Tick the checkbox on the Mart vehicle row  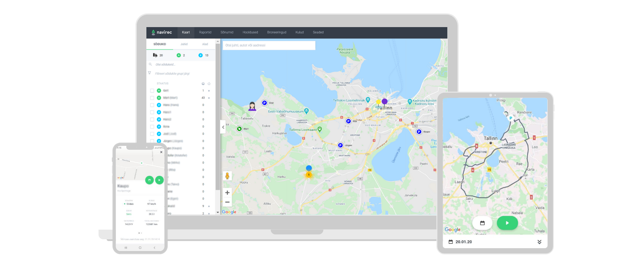tap(152, 98)
